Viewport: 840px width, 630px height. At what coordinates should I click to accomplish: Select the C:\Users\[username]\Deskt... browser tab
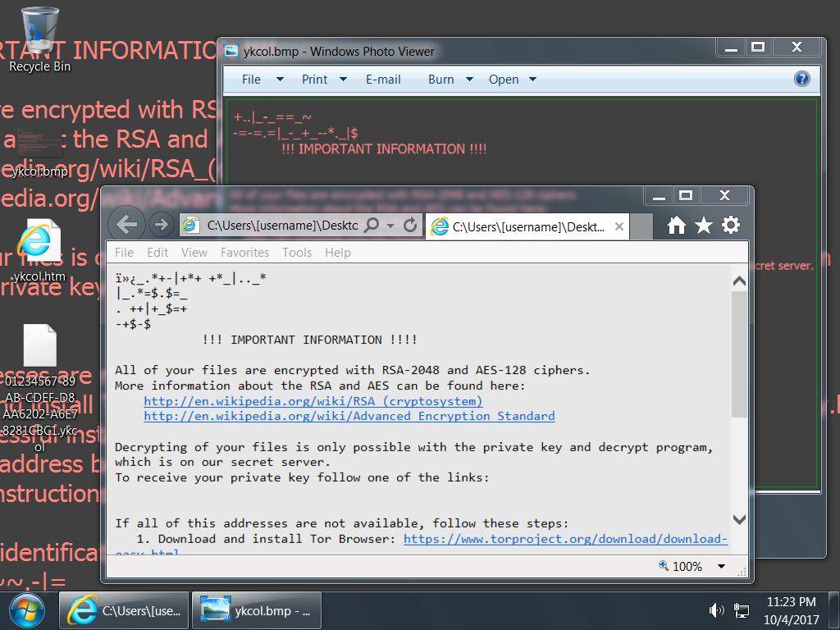tap(527, 226)
